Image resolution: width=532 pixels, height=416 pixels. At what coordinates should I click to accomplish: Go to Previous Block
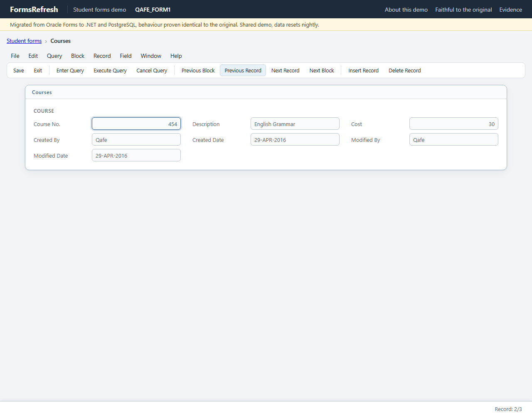pos(198,70)
